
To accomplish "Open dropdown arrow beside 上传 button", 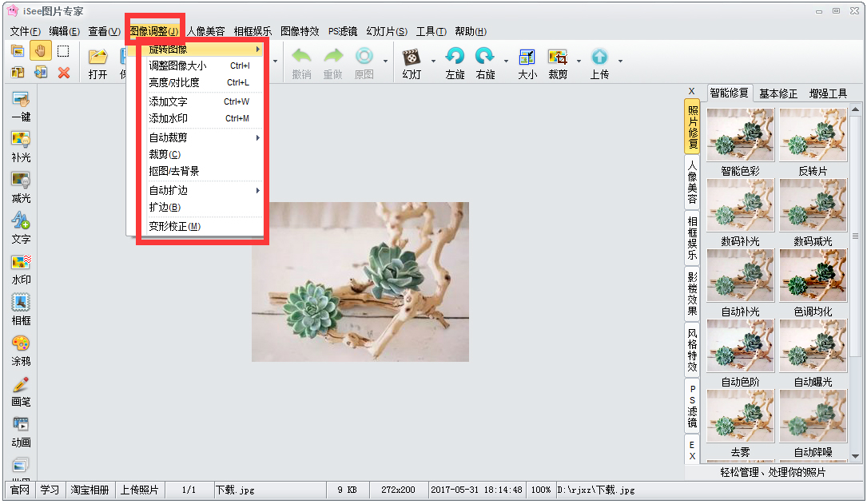I will pos(620,61).
